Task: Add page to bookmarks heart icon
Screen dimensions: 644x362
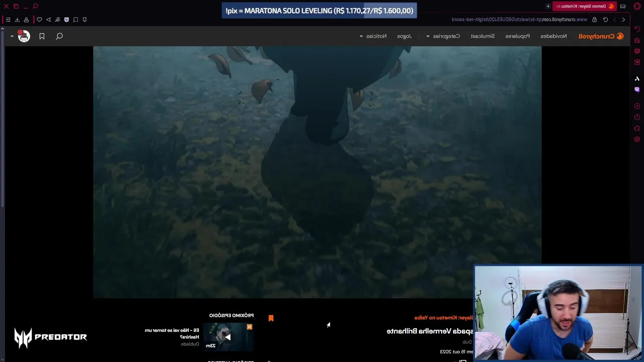Action: click(39, 20)
